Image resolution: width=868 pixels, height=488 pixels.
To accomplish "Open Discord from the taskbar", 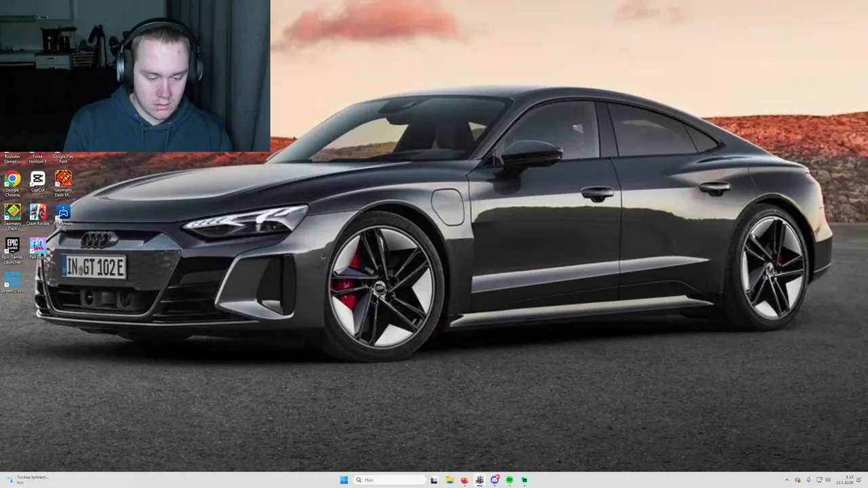I will point(495,480).
